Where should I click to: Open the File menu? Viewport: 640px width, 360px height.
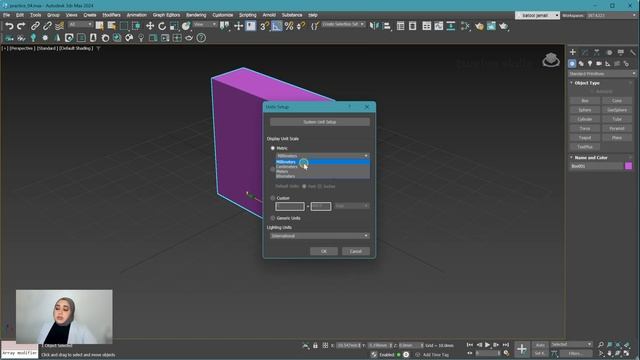pos(7,15)
